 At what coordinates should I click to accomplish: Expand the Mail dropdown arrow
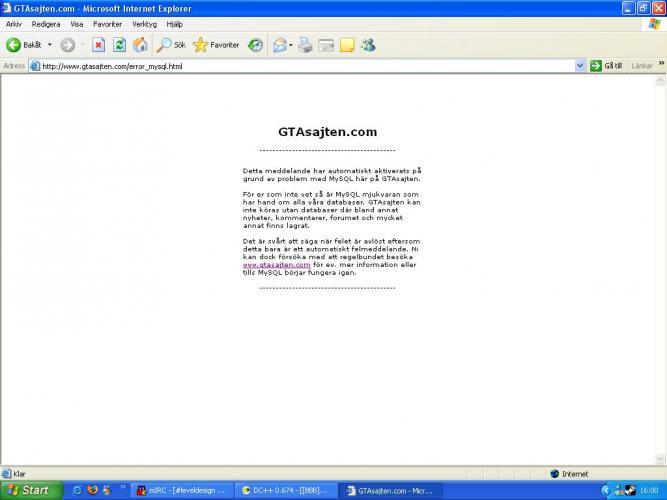pos(291,45)
